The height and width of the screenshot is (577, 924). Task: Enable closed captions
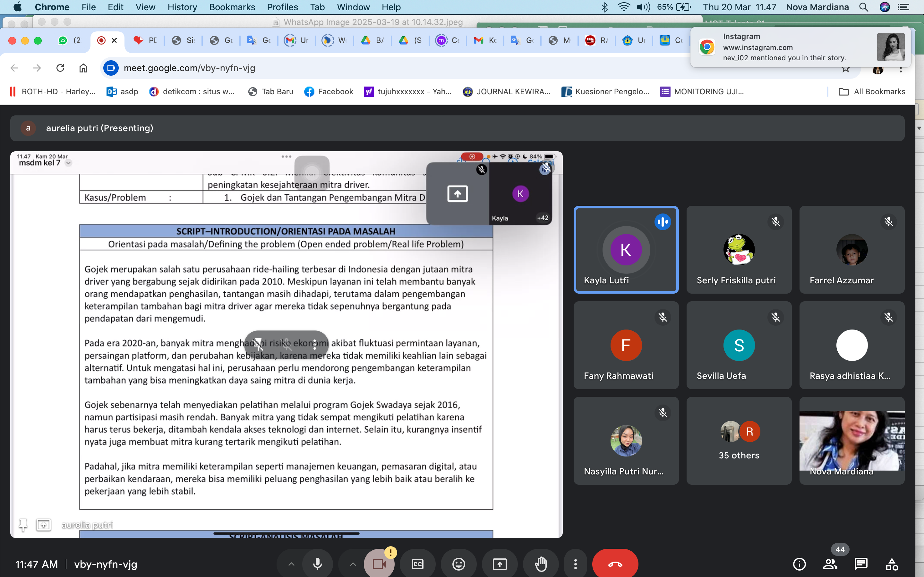pos(418,564)
